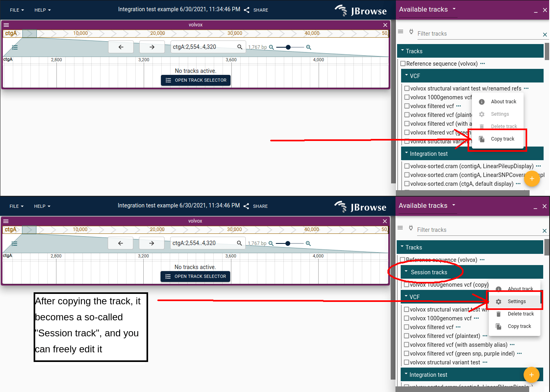This screenshot has width=550, height=392.
Task: Zoom in using magnifier in top view
Action: [x=309, y=47]
